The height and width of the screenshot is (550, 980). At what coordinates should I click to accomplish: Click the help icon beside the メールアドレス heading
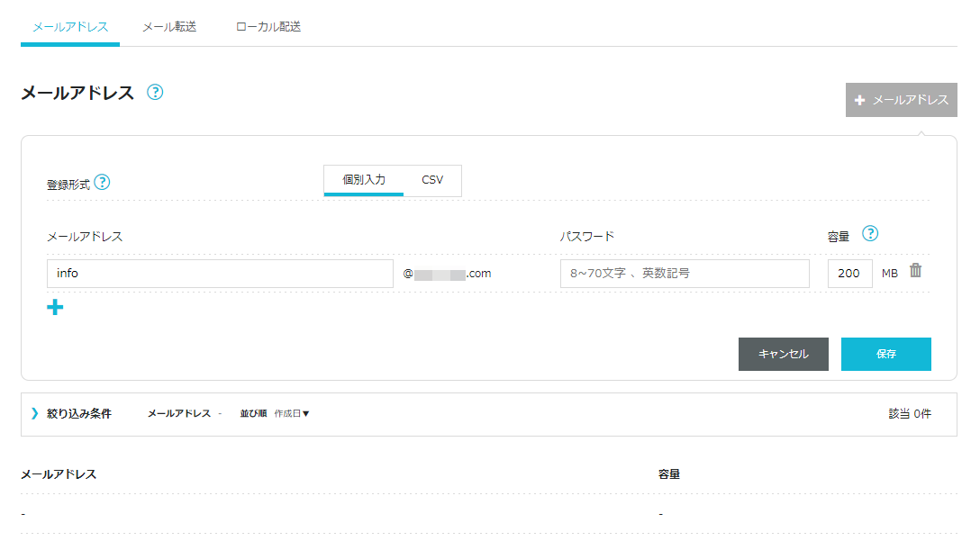point(155,92)
